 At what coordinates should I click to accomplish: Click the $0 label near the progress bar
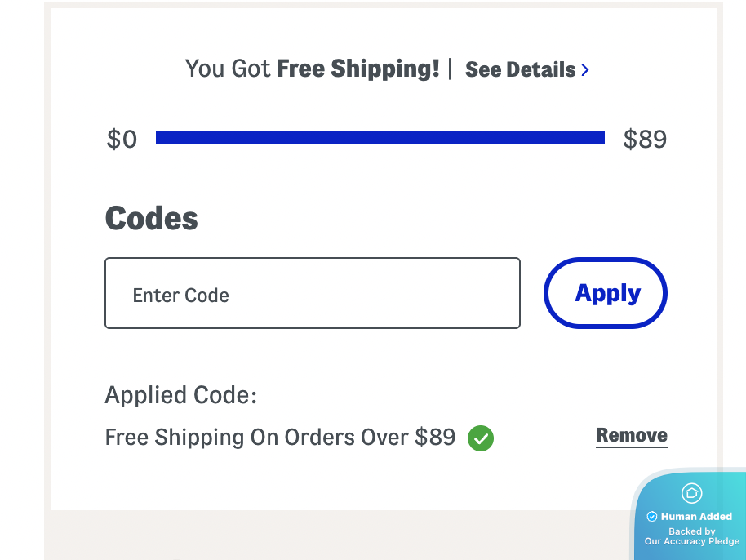(122, 139)
